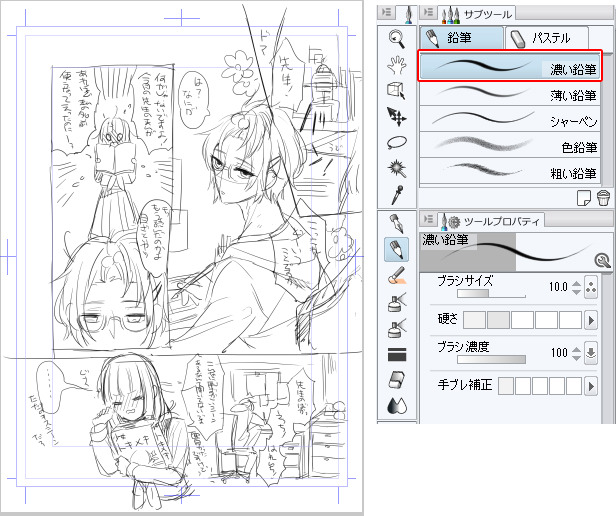Create a copy of the current sub tool
The image size is (616, 516).
[584, 198]
